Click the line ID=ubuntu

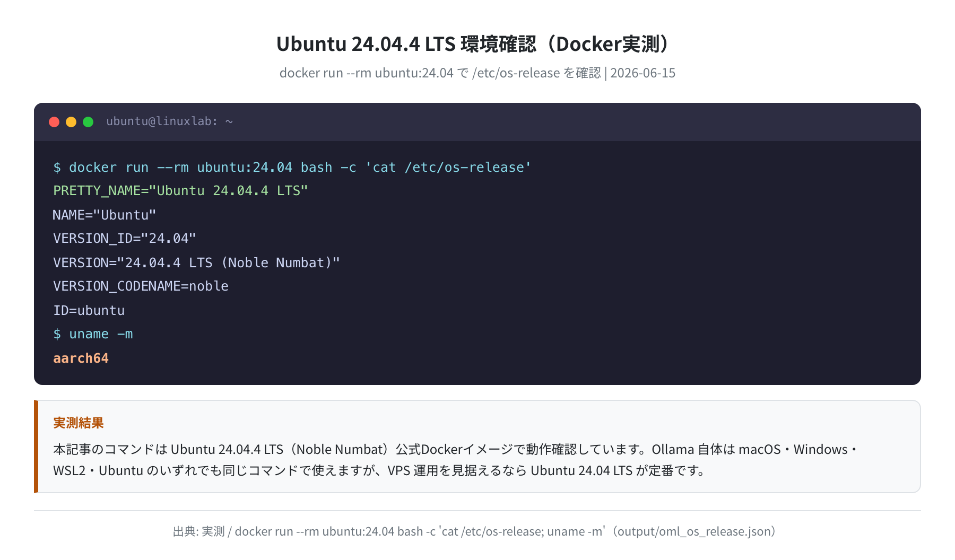pos(89,310)
